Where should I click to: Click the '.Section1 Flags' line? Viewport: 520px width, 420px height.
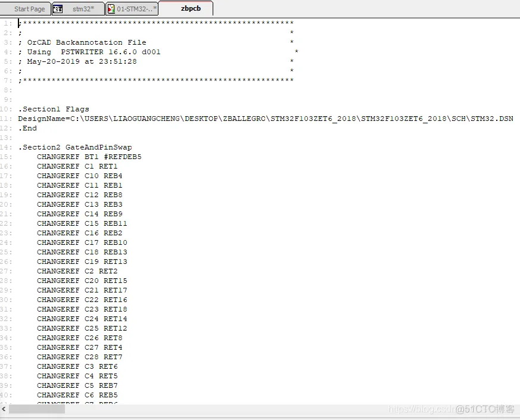(54, 109)
